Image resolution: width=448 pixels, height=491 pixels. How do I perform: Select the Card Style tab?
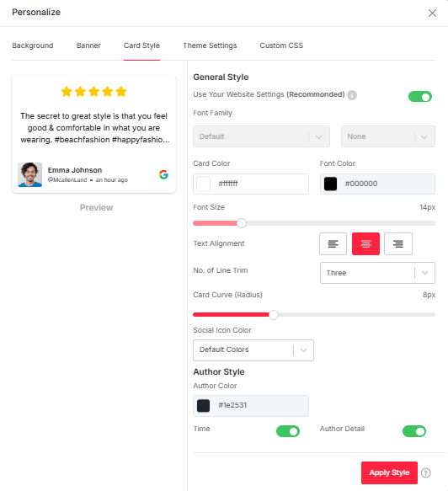(x=141, y=45)
